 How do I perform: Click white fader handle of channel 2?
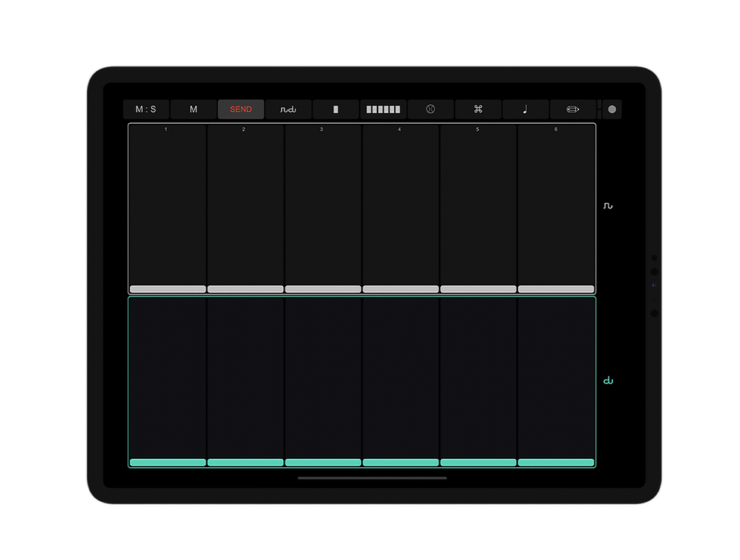[x=245, y=289]
